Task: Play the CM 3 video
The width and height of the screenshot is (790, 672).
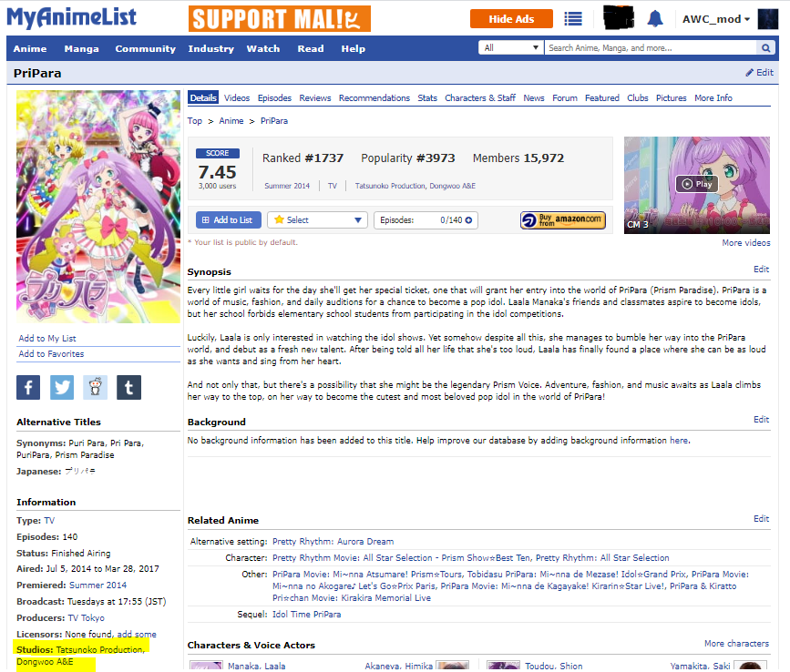Action: [x=697, y=184]
